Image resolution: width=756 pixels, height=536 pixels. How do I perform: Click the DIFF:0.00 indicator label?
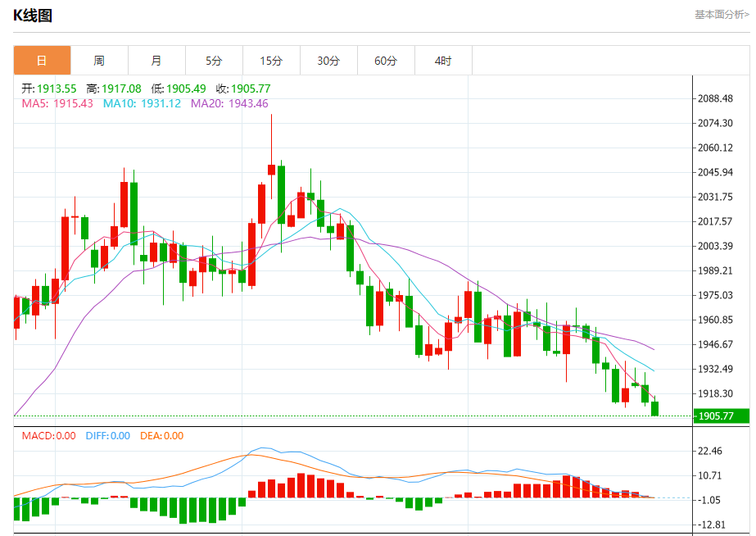pyautogui.click(x=108, y=436)
